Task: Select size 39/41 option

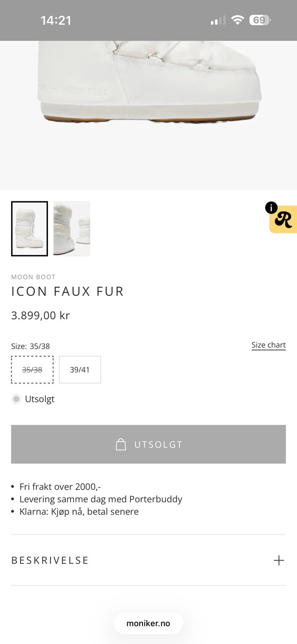Action: (80, 369)
